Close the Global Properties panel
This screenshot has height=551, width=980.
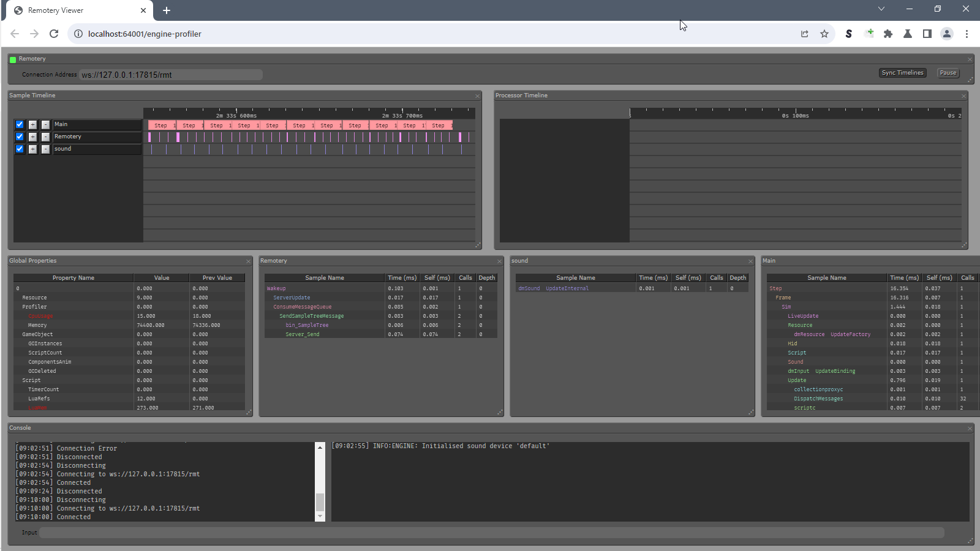coord(249,261)
